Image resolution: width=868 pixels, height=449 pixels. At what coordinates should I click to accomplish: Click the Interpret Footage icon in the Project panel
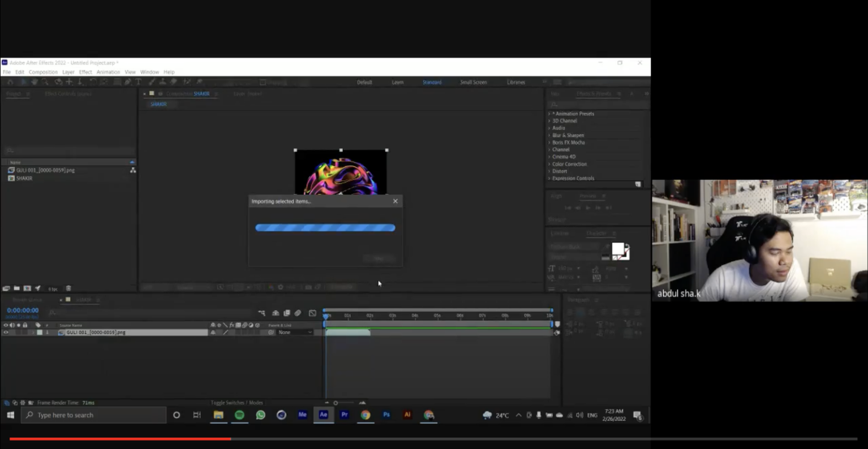pyautogui.click(x=6, y=288)
